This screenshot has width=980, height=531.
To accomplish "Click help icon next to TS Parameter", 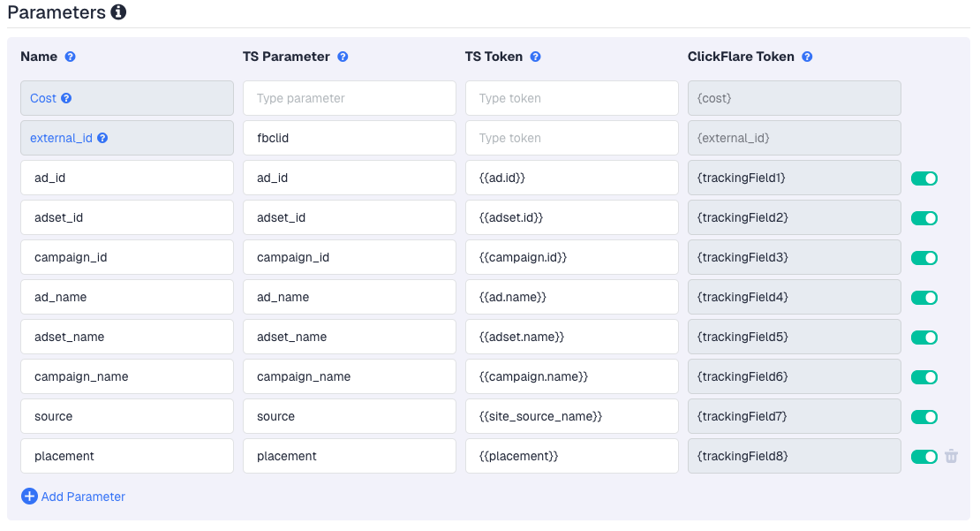I will [343, 57].
